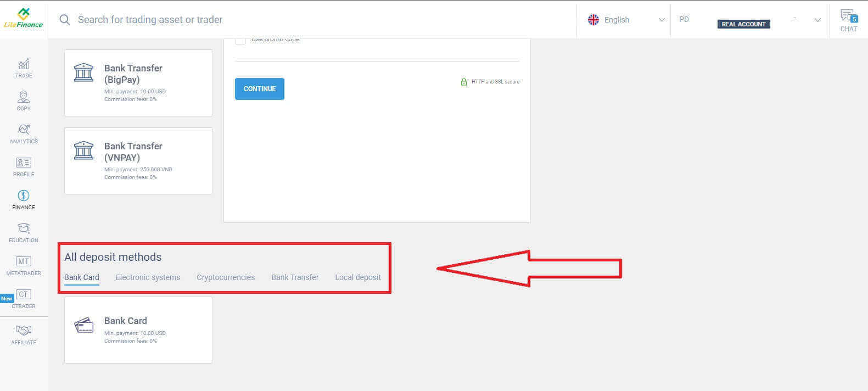
Task: Switch to the Electronic systems tab
Action: coord(148,277)
